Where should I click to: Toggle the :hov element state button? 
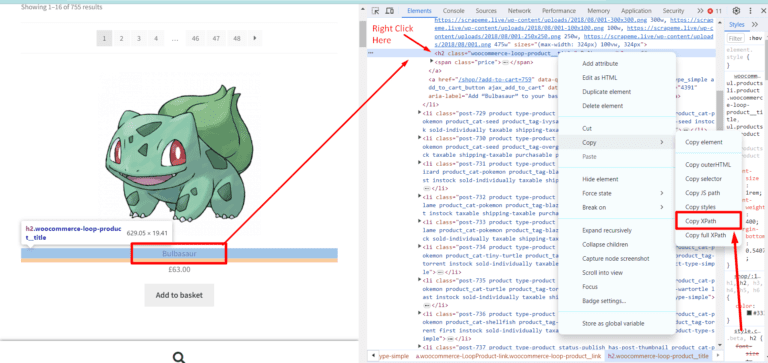point(756,38)
